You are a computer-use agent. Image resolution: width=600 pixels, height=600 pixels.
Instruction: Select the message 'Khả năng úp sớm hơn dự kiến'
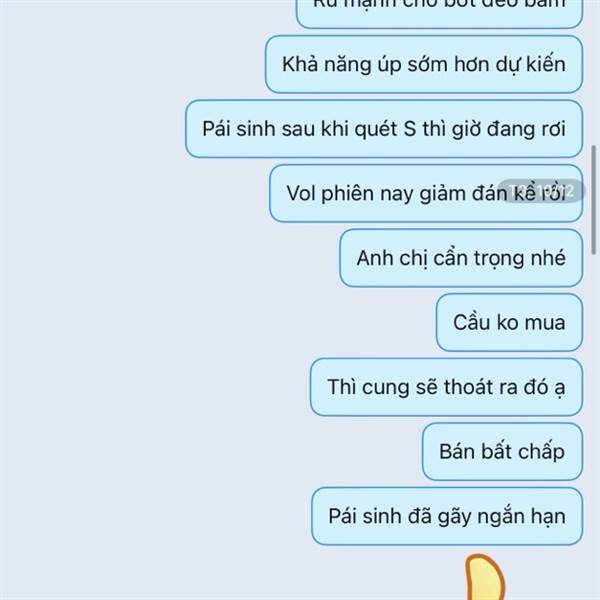tap(424, 64)
